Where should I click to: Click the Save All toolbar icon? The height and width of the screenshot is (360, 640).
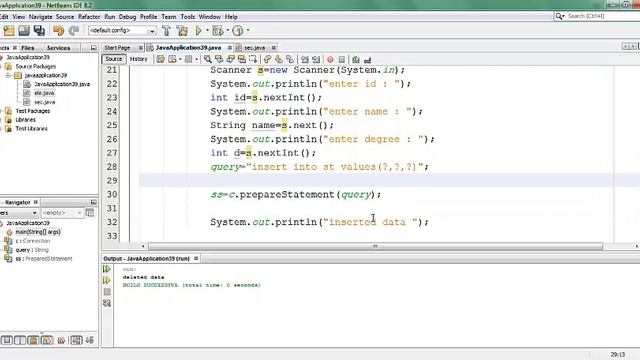(x=39, y=31)
